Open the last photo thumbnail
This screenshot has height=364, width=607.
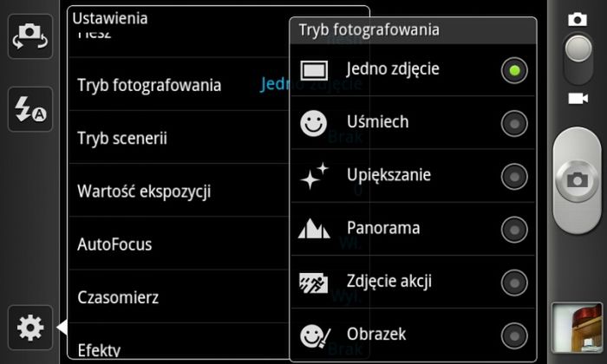[x=578, y=328]
